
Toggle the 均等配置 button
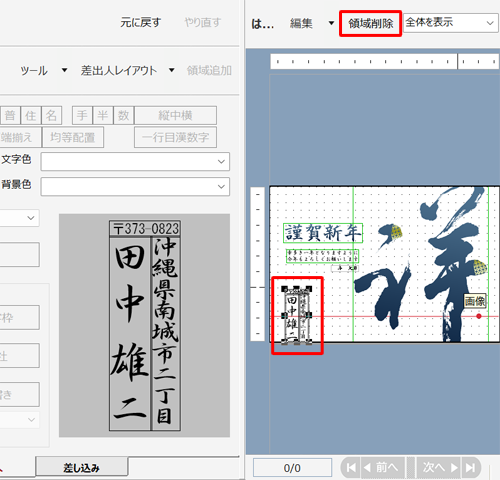73,137
